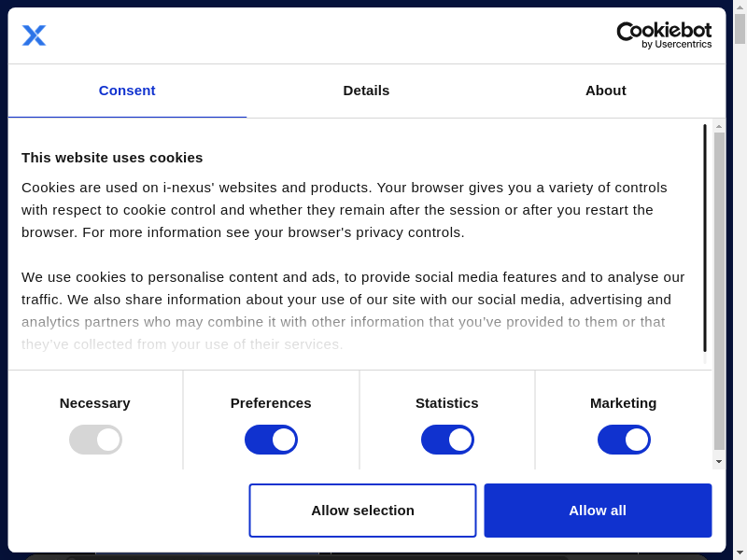Turn off the Statistics cookies toggle
The width and height of the screenshot is (747, 560).
tap(447, 440)
